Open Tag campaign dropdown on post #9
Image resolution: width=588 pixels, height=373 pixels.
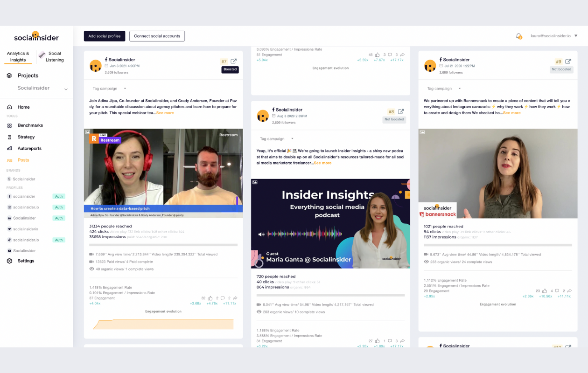pos(444,89)
